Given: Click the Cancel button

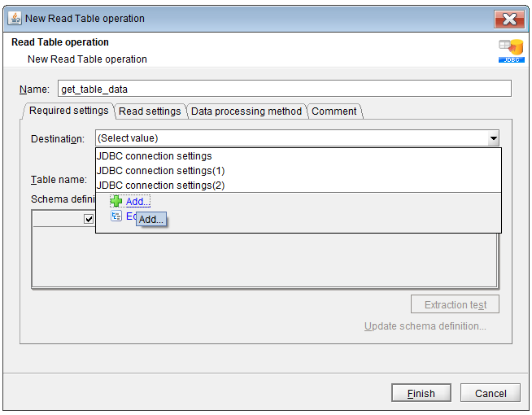Looking at the screenshot, I should (491, 393).
